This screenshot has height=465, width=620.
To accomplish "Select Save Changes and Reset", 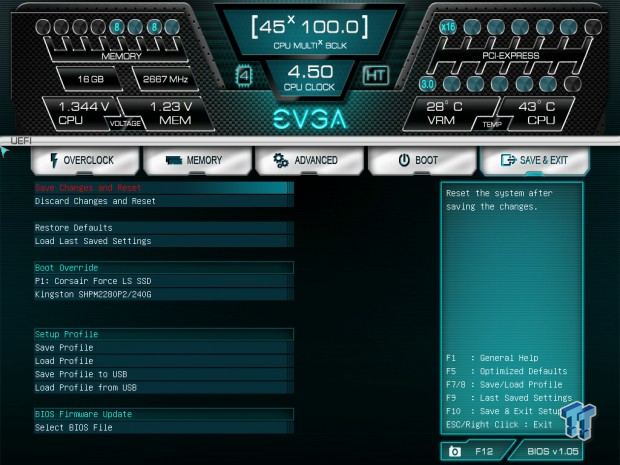I will point(164,188).
